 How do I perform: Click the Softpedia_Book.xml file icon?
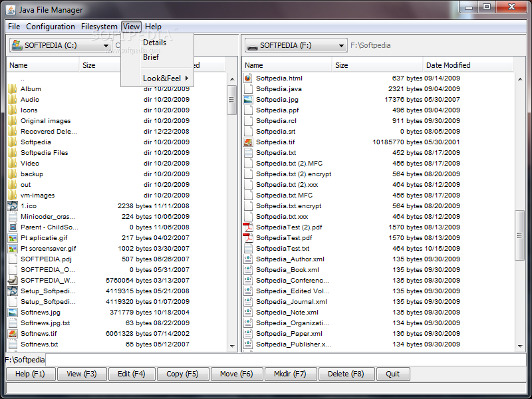[x=248, y=270]
